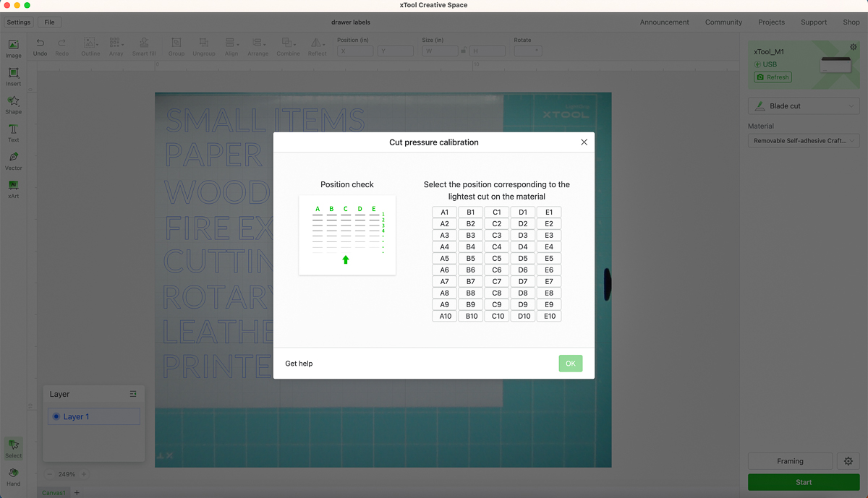Viewport: 868px width, 498px height.
Task: Click the Size H input field
Action: click(x=488, y=51)
